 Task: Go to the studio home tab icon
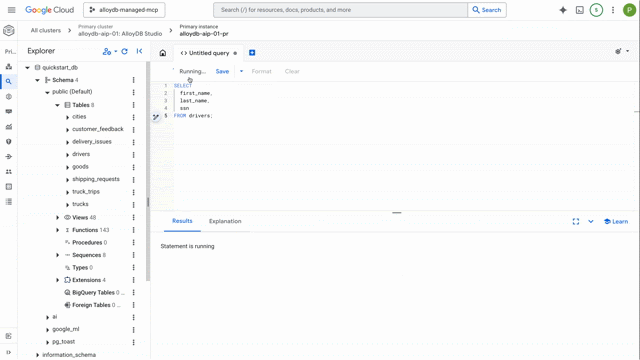(x=162, y=53)
